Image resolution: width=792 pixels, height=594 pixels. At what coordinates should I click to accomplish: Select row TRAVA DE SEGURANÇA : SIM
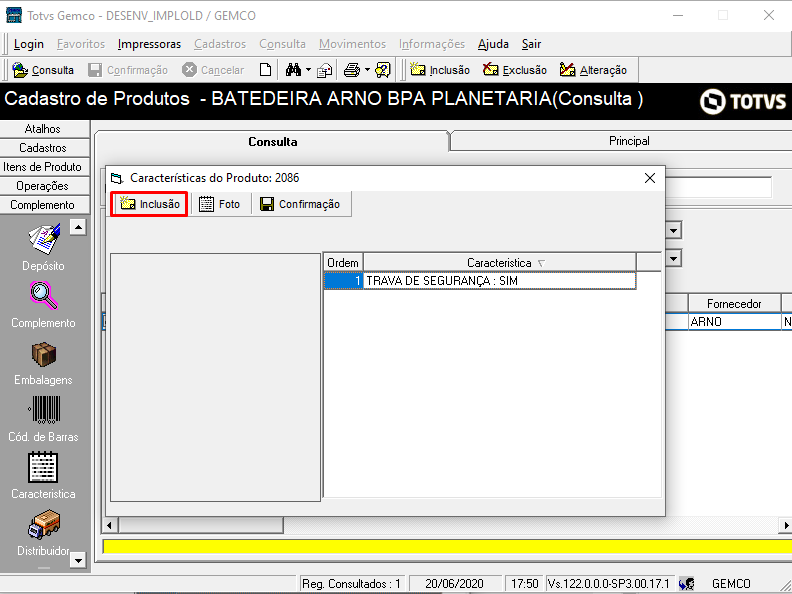[x=500, y=280]
